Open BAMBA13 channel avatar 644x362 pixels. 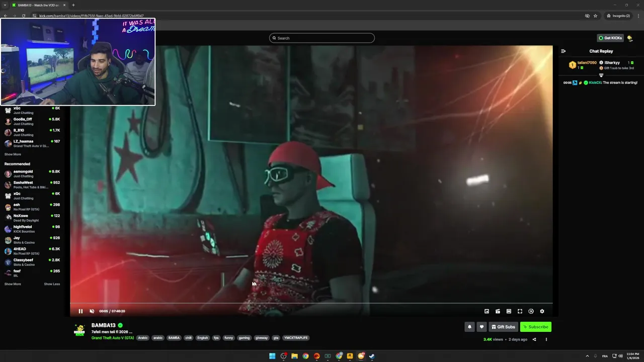79,330
